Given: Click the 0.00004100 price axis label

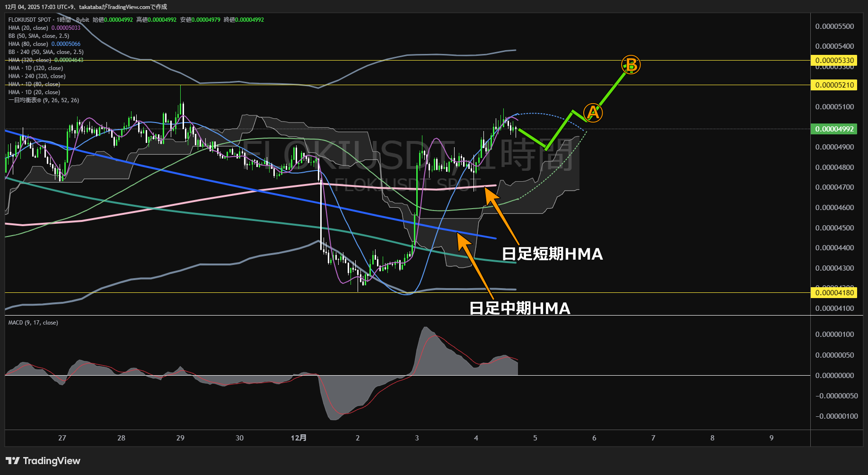Looking at the screenshot, I should pyautogui.click(x=834, y=308).
